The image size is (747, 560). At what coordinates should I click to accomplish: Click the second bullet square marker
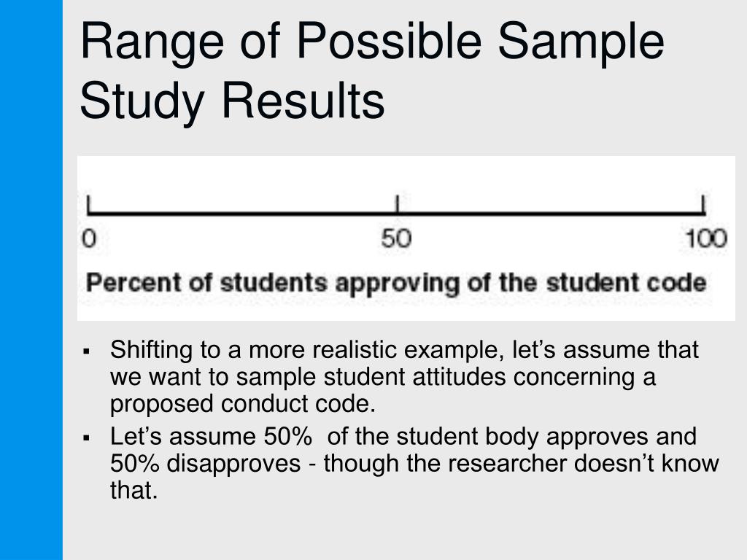[x=86, y=437]
